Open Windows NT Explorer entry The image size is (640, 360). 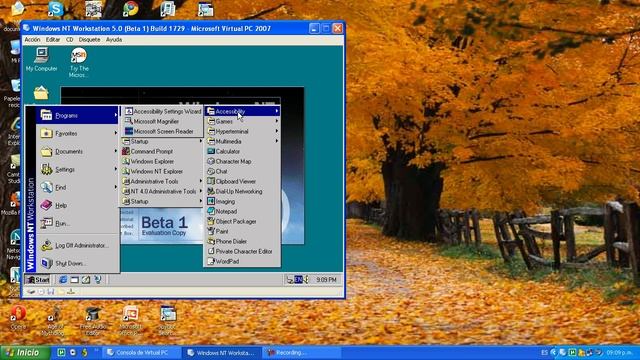tap(162, 171)
